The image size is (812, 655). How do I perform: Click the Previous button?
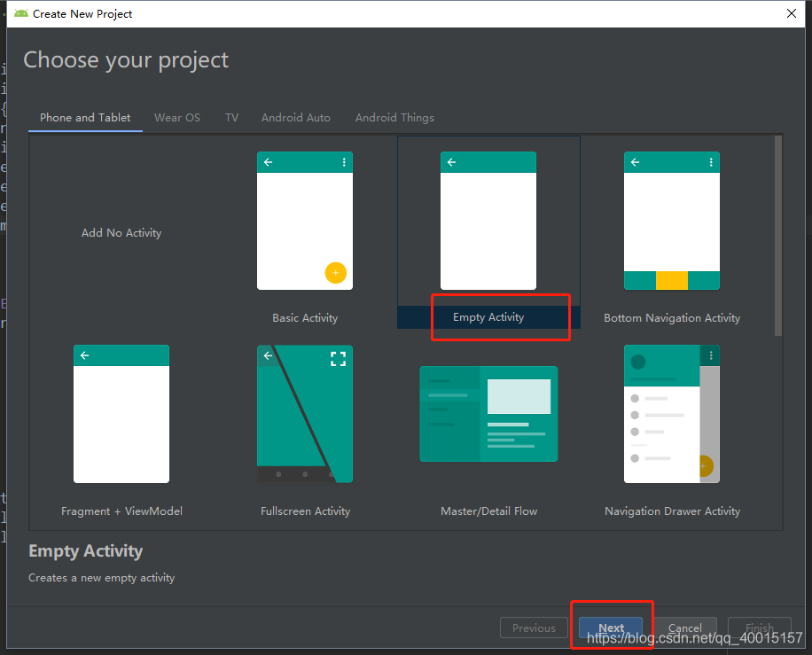pos(533,628)
